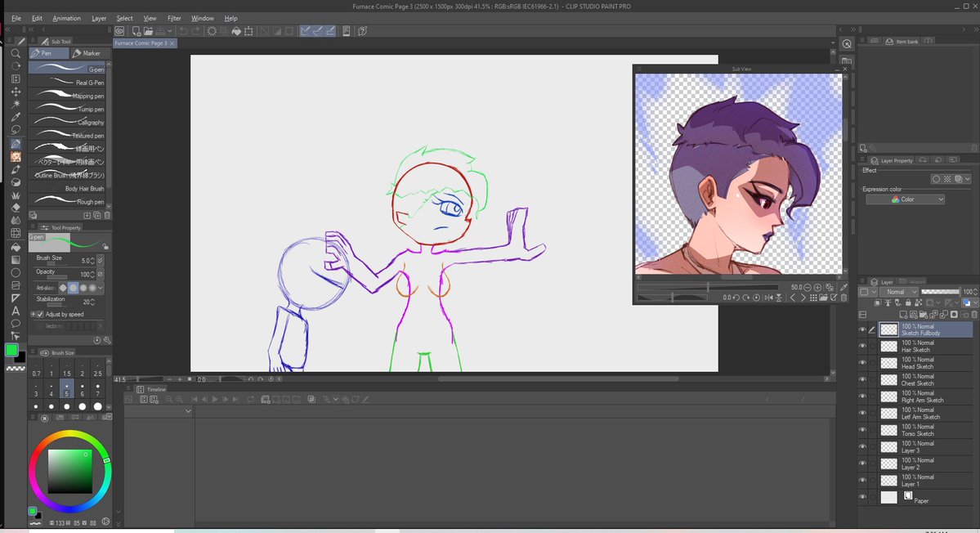Delete layer with trash icon in Layer panel
Screen dimensions: 980x533
974,315
